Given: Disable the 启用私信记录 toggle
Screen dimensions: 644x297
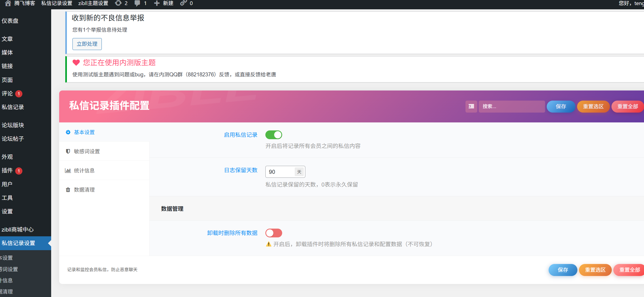Looking at the screenshot, I should pyautogui.click(x=274, y=135).
